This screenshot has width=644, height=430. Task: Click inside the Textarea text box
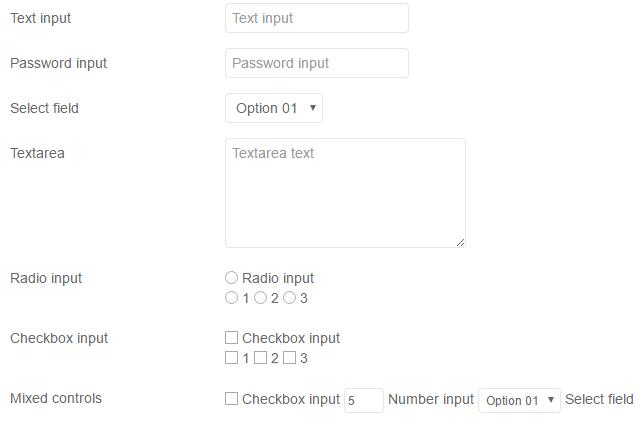click(x=345, y=193)
